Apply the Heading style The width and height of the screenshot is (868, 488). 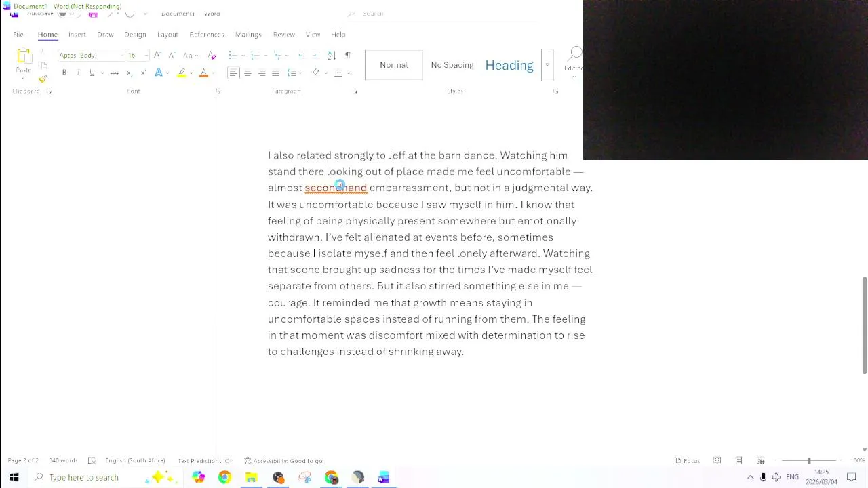[509, 65]
